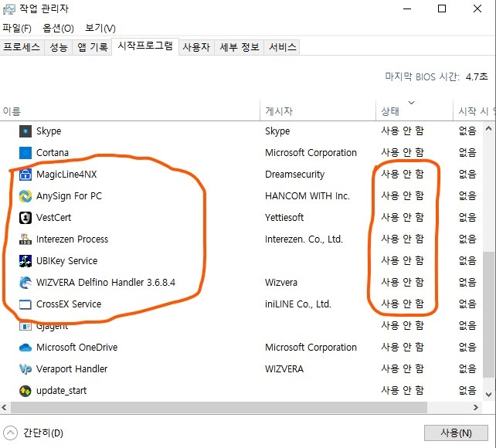The image size is (496, 448).
Task: Click the WIZVERA publisher cell for Veraport
Action: (284, 369)
